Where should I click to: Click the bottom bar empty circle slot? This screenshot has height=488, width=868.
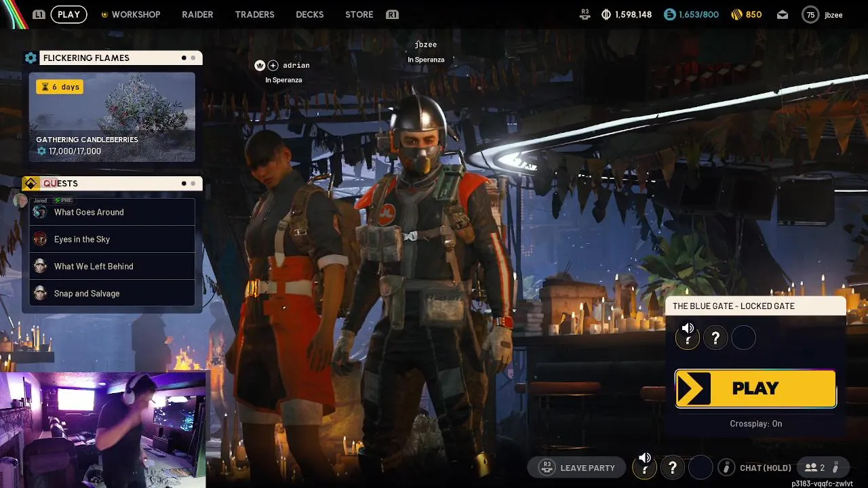(701, 468)
